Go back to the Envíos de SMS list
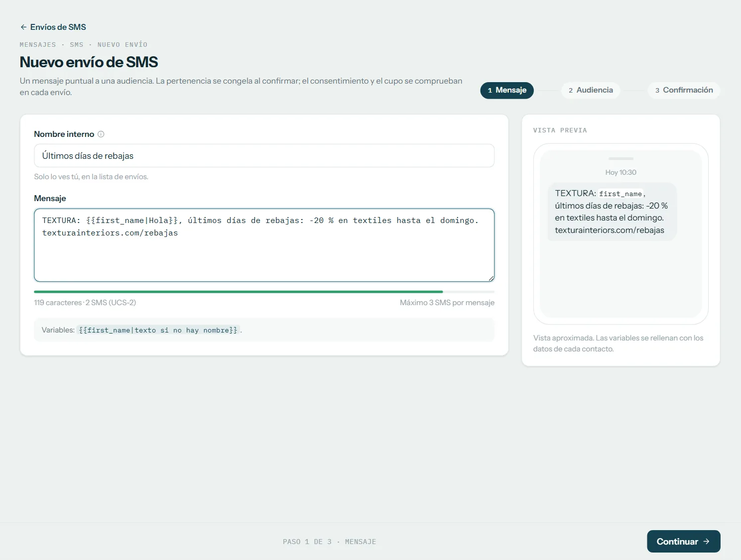This screenshot has height=560, width=741. pos(53,27)
